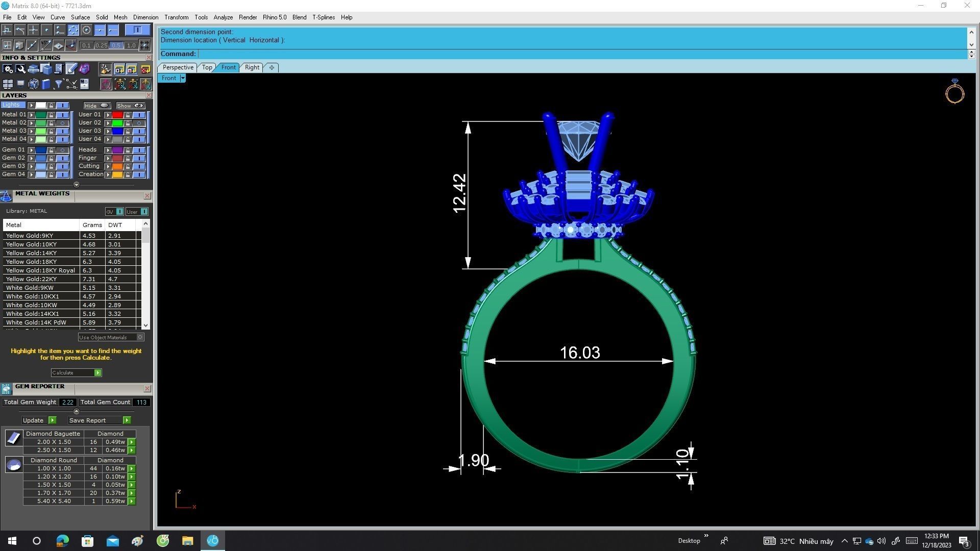Open the four-viewport layout icon
The image size is (980, 551).
[x=8, y=84]
